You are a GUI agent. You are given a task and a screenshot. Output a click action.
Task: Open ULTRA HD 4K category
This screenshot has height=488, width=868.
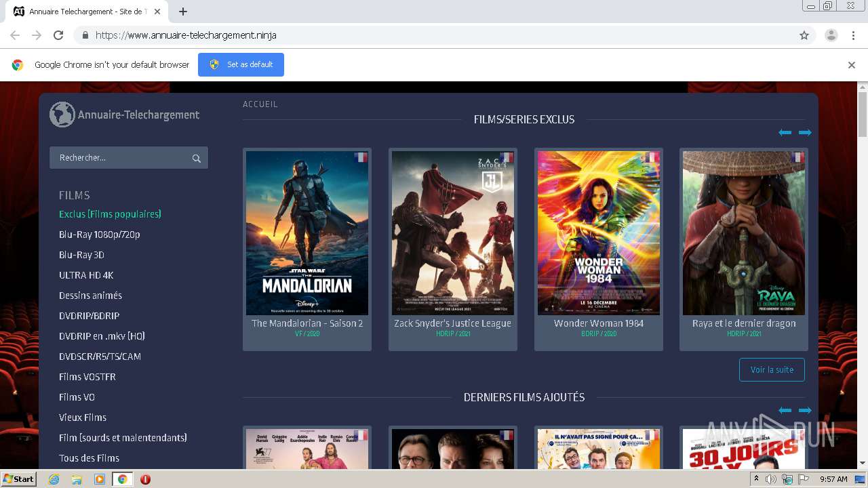86,275
